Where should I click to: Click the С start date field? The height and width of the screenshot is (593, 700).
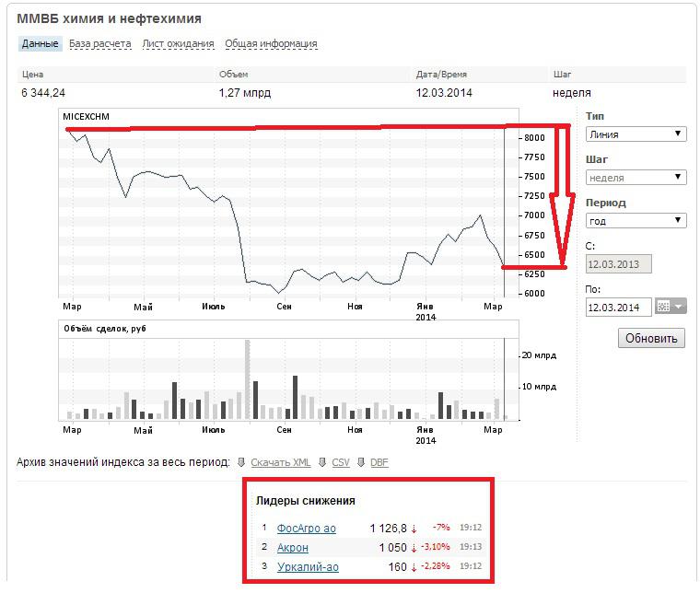[618, 264]
